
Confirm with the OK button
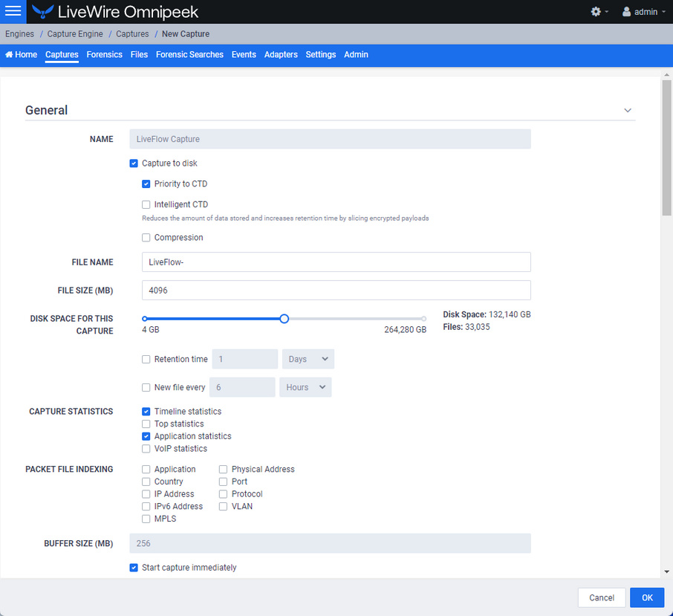[x=647, y=597]
